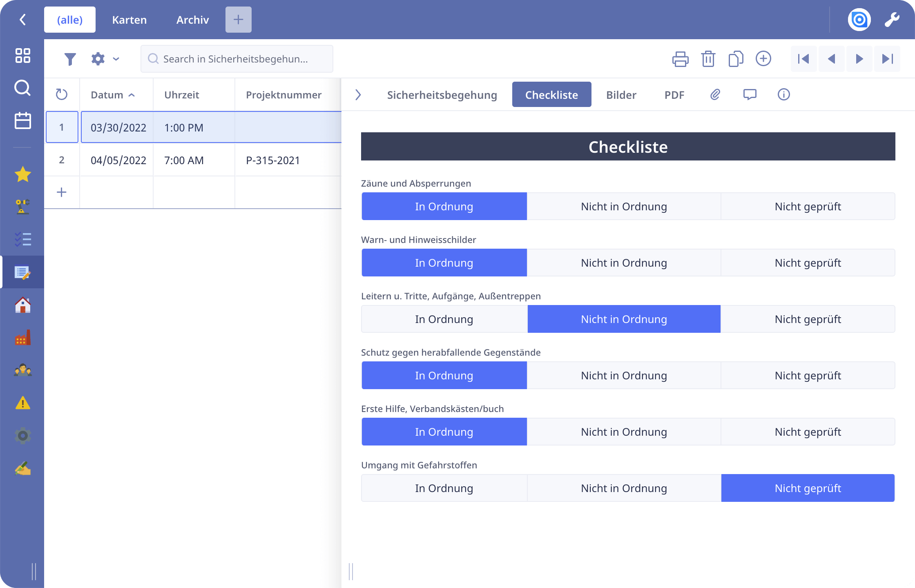Click the Projektnummer column header
This screenshot has width=915, height=588.
[288, 95]
